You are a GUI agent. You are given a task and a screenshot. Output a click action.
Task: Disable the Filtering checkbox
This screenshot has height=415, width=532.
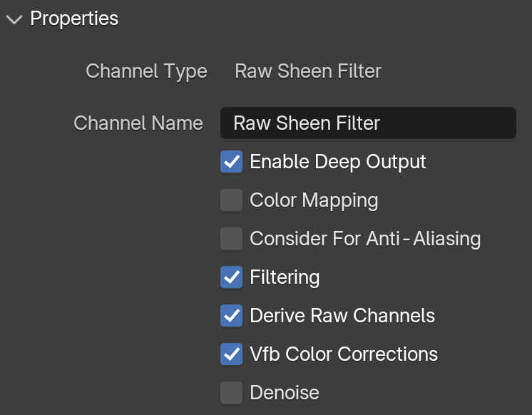[x=231, y=277]
